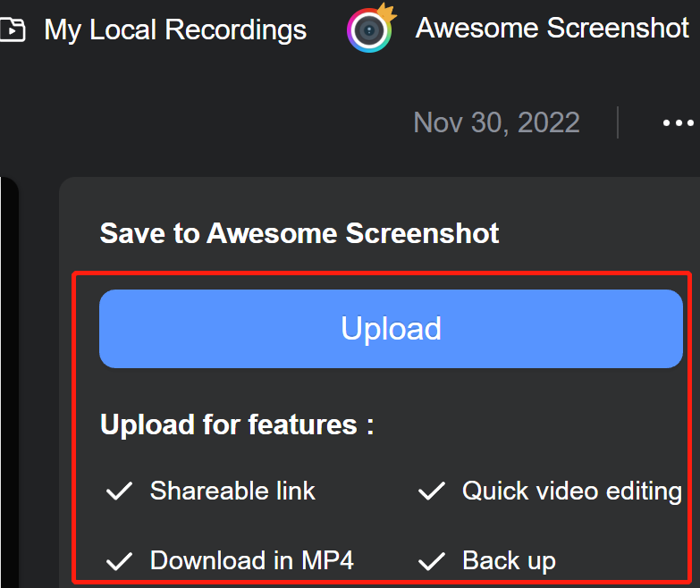Click the checkmark beside Shareable link
700x588 pixels.
[x=119, y=491]
